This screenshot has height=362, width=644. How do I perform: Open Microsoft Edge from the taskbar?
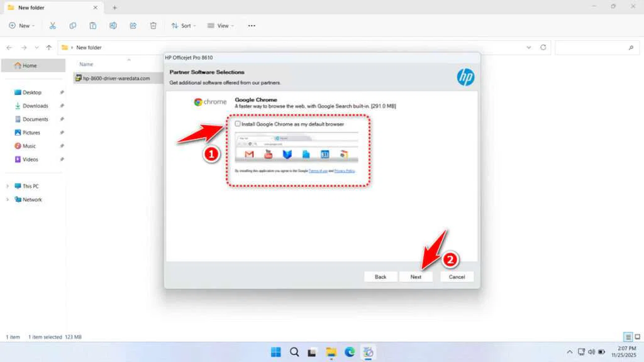[x=349, y=352]
